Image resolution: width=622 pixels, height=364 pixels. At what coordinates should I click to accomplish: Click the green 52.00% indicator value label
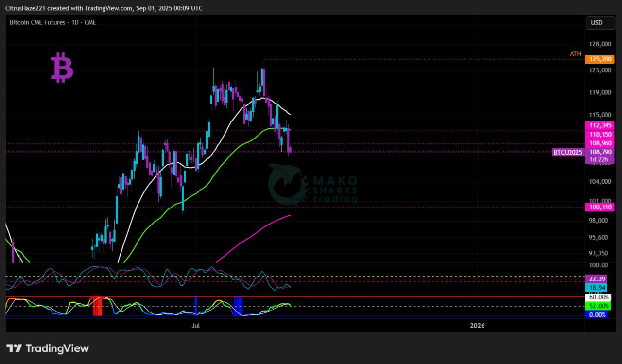coord(597,306)
